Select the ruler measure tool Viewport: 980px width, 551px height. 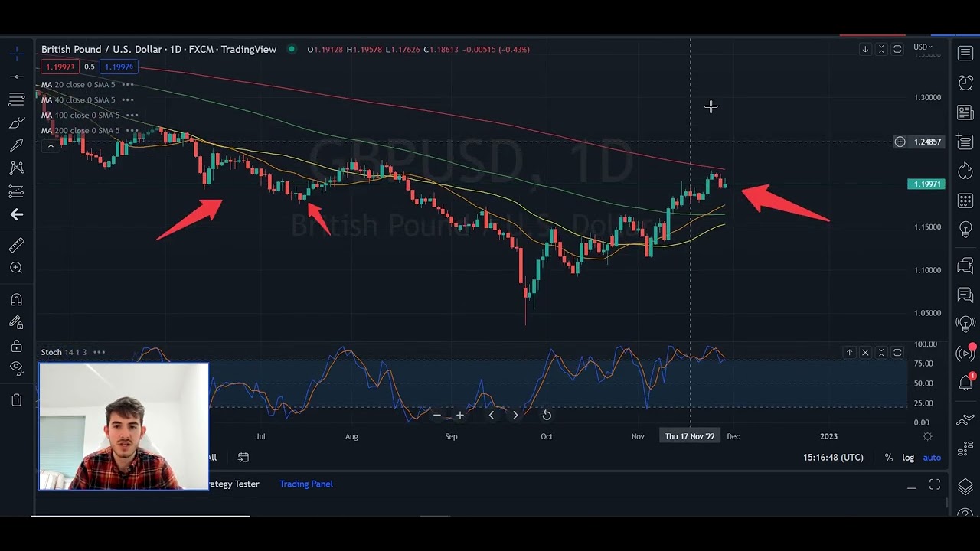16,245
